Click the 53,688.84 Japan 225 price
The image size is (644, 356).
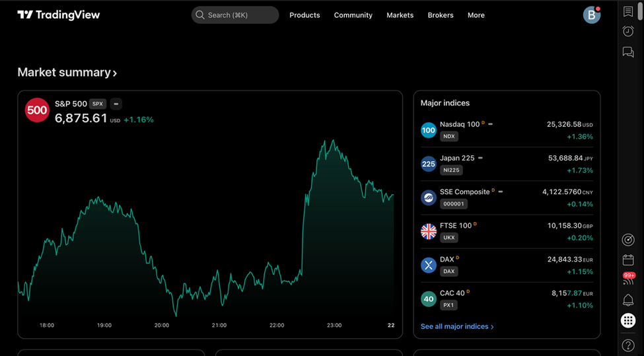pos(565,158)
